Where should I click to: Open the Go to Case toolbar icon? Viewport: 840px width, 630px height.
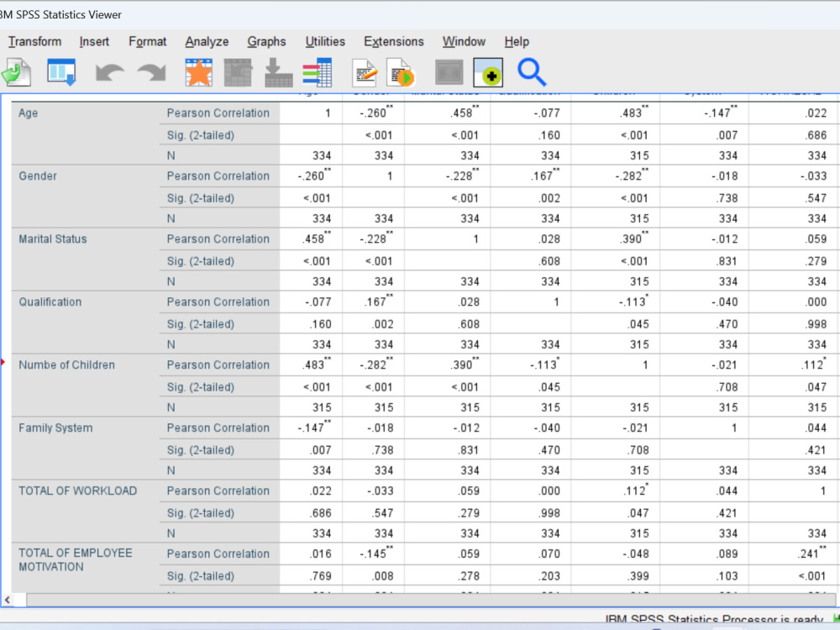238,72
